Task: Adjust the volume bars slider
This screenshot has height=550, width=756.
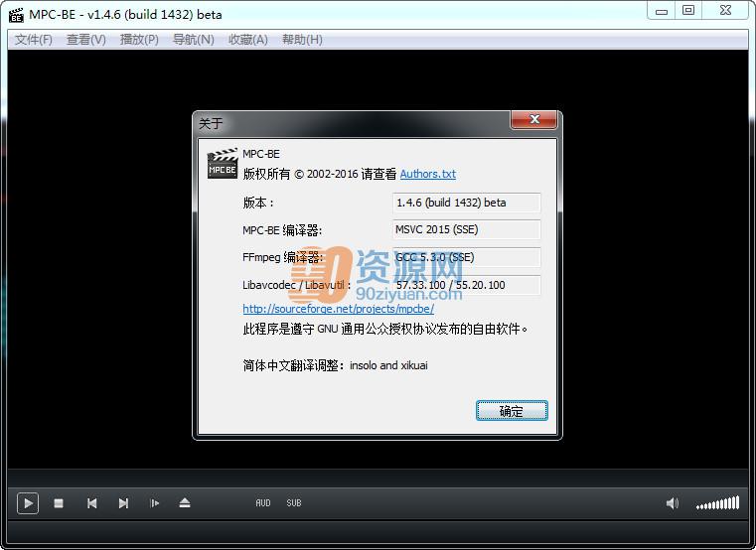Action: [x=717, y=502]
